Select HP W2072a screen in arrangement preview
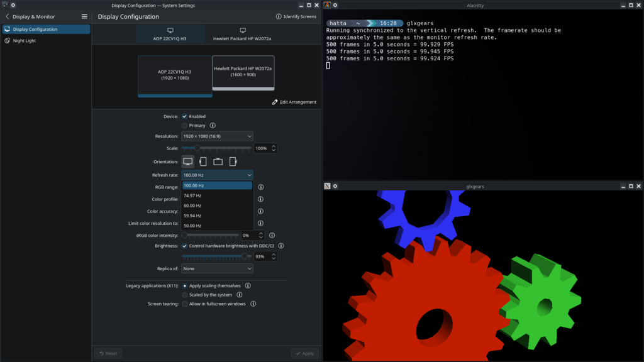 [x=243, y=73]
